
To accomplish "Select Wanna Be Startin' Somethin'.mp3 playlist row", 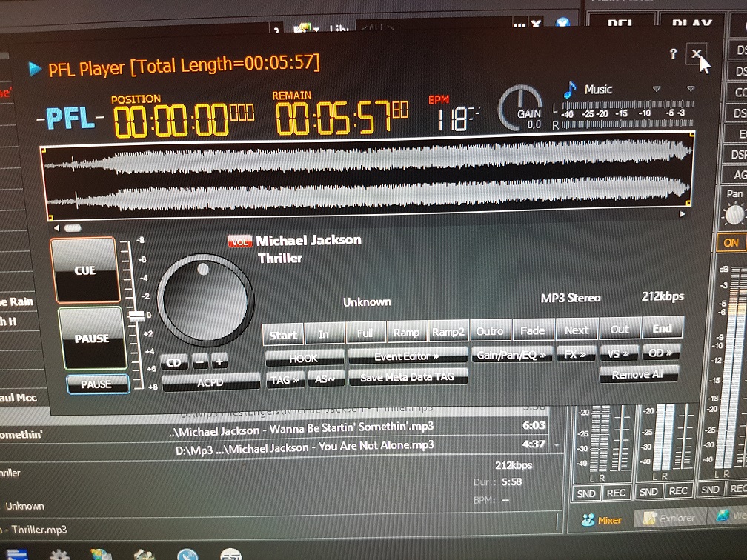I will tap(302, 429).
